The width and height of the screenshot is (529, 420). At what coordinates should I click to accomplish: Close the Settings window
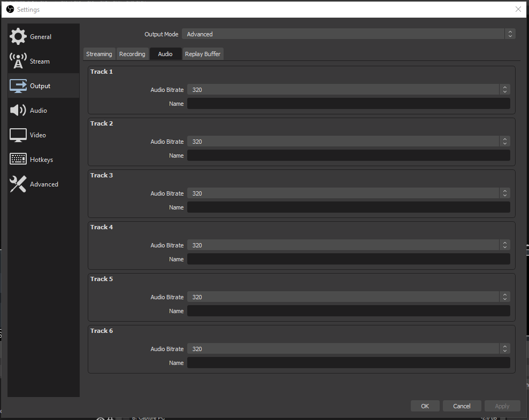coord(518,9)
